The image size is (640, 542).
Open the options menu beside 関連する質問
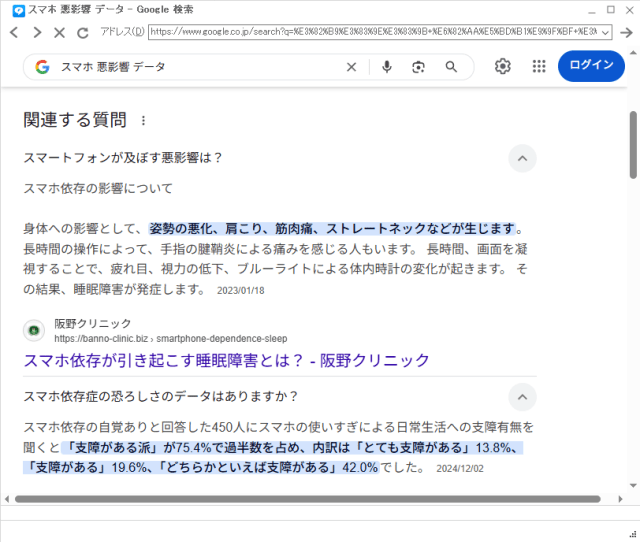(x=143, y=120)
